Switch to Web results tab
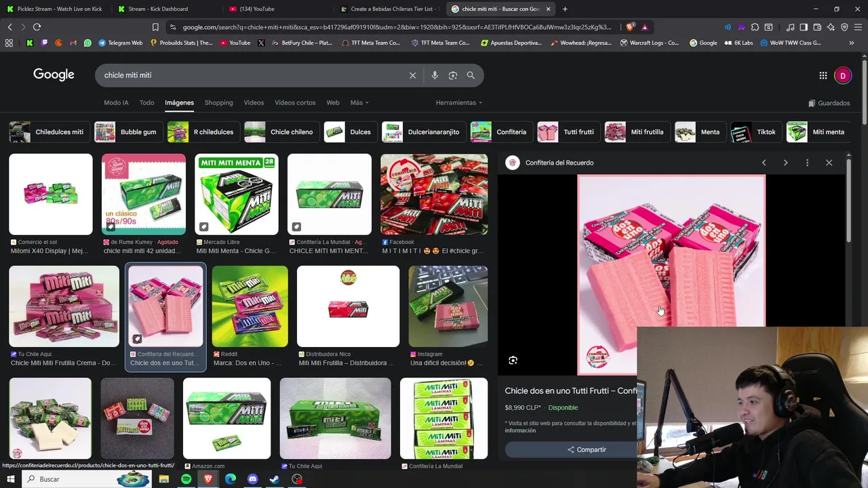The height and width of the screenshot is (488, 868). coord(333,103)
